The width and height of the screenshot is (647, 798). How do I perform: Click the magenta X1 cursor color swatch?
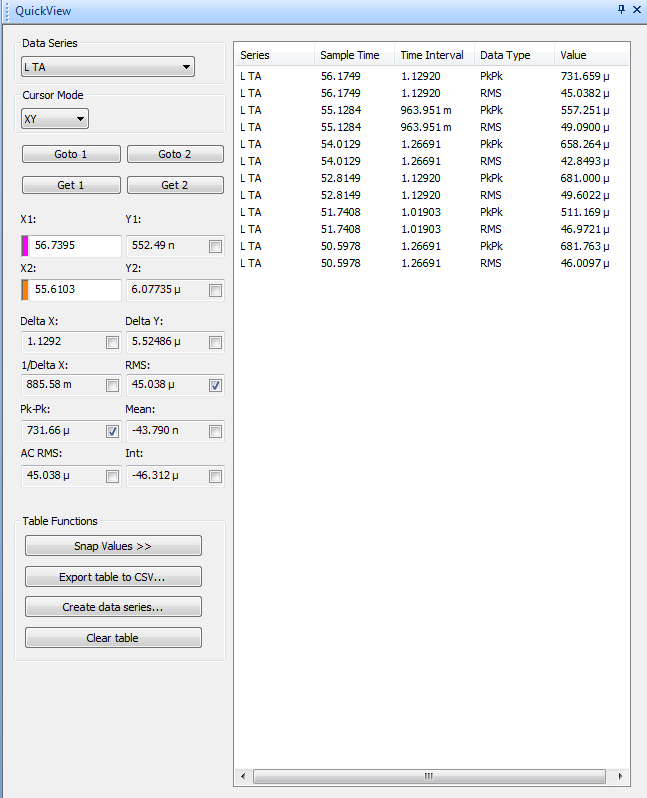(x=25, y=246)
